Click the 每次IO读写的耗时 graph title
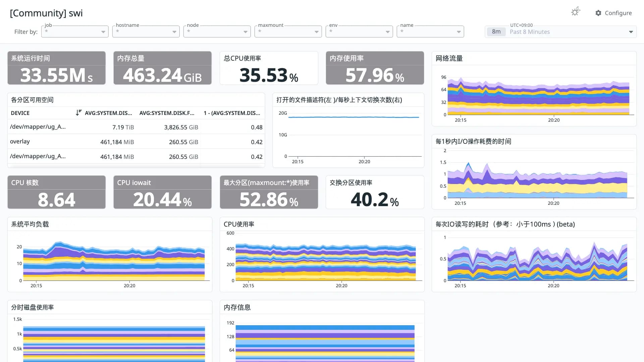The height and width of the screenshot is (362, 644). point(505,224)
